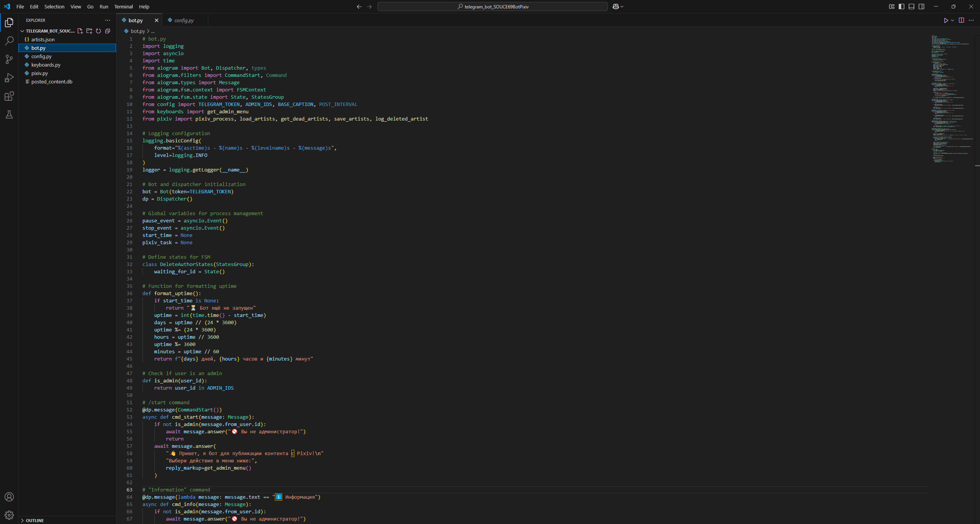Toggle the bottom panel visibility
This screenshot has height=524, width=980.
pyautogui.click(x=911, y=7)
